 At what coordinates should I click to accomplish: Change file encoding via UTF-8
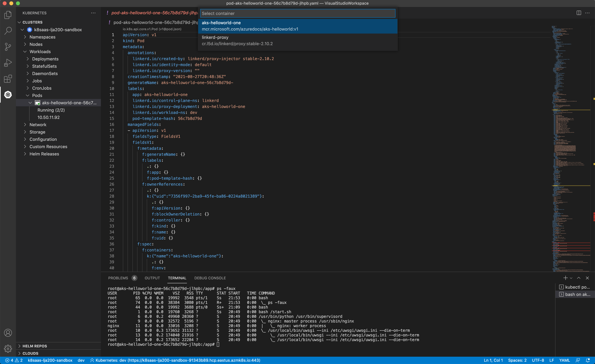click(538, 360)
